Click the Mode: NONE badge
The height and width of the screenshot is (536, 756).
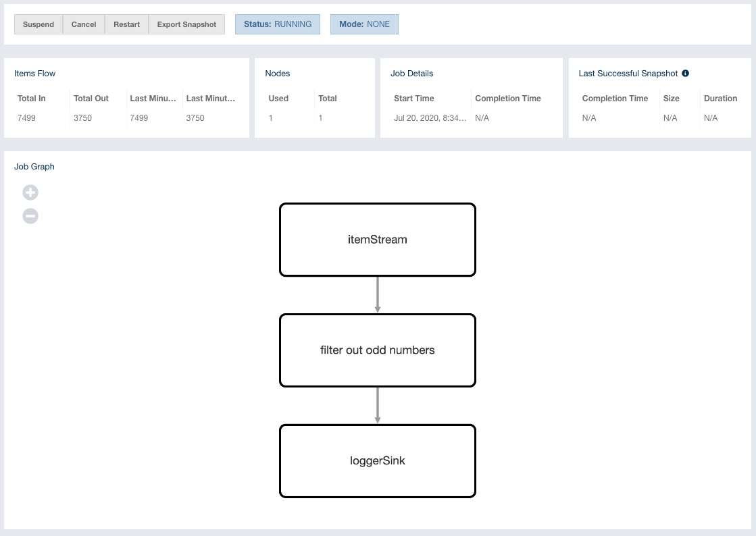click(364, 24)
